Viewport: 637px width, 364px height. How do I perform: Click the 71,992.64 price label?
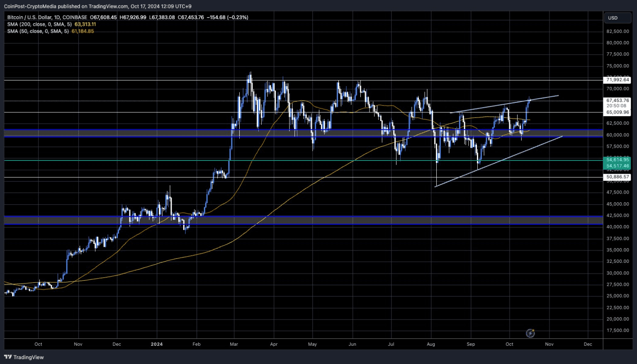[618, 80]
